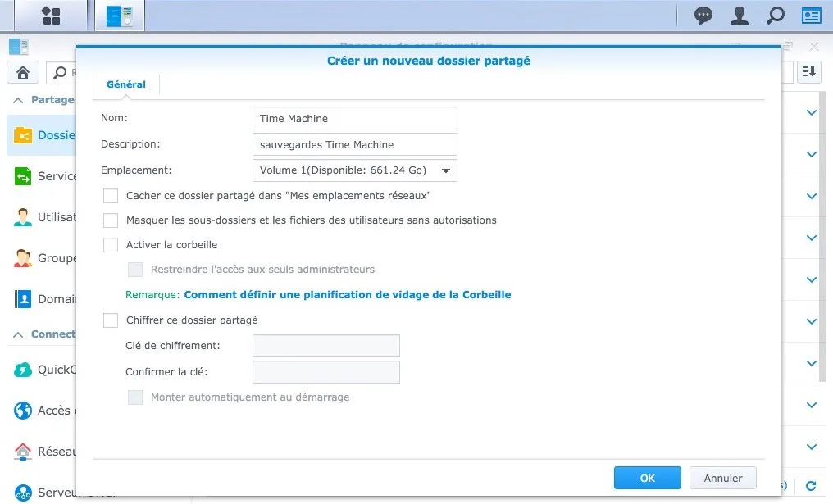
Task: Check "Masquer les sous-dossiers" option
Action: coord(111,220)
